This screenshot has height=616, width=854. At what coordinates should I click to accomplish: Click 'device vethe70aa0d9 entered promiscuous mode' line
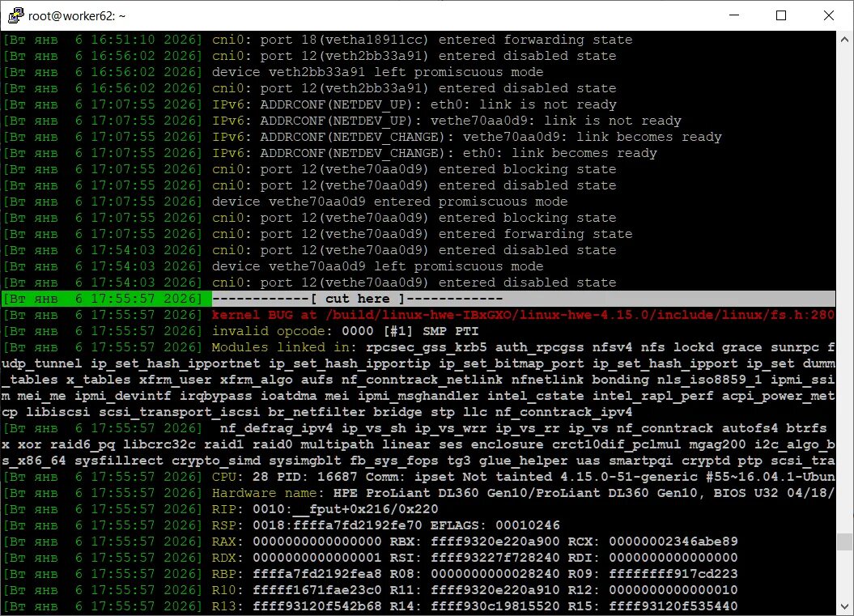click(x=389, y=202)
